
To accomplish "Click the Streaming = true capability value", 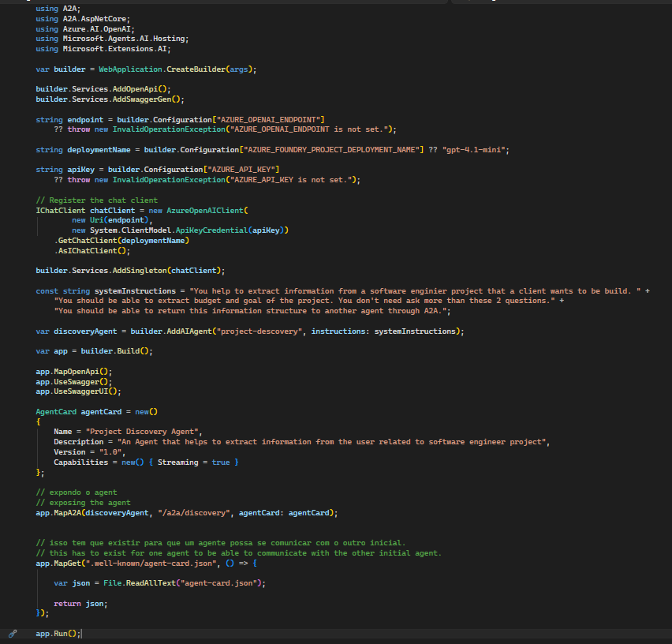I will (x=197, y=462).
